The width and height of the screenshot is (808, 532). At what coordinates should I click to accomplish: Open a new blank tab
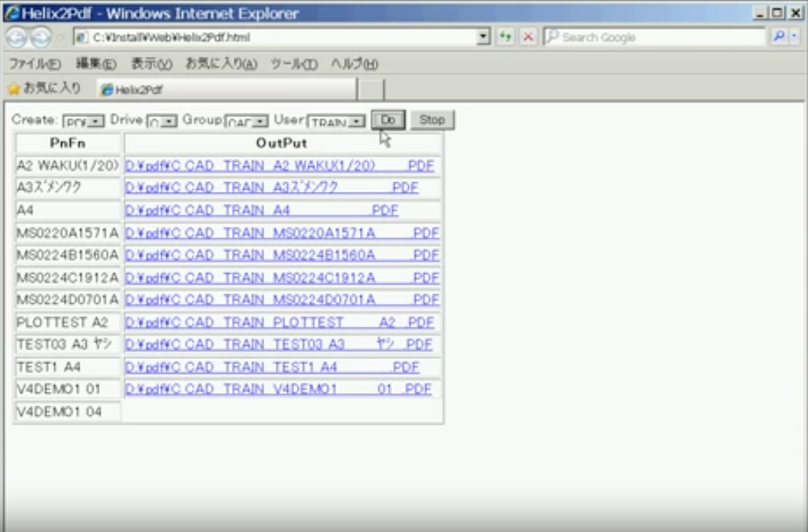(x=371, y=90)
